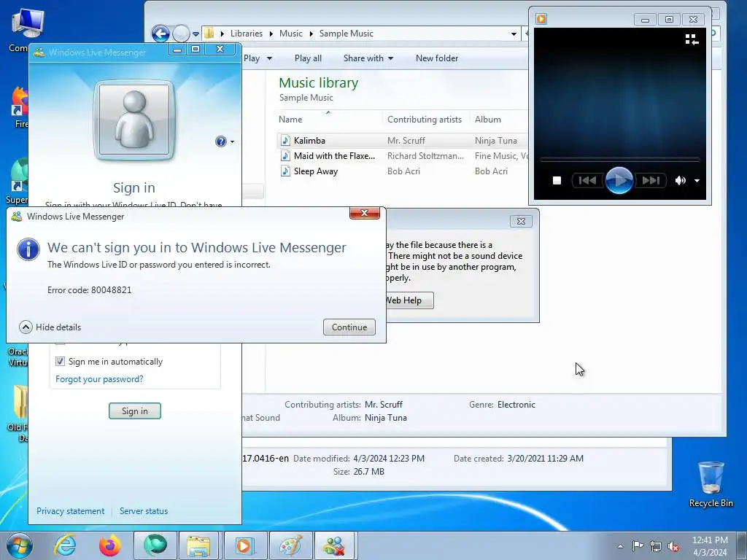Screen dimensions: 747x560
Task: Open the Privacy statement link
Action: pos(71,511)
